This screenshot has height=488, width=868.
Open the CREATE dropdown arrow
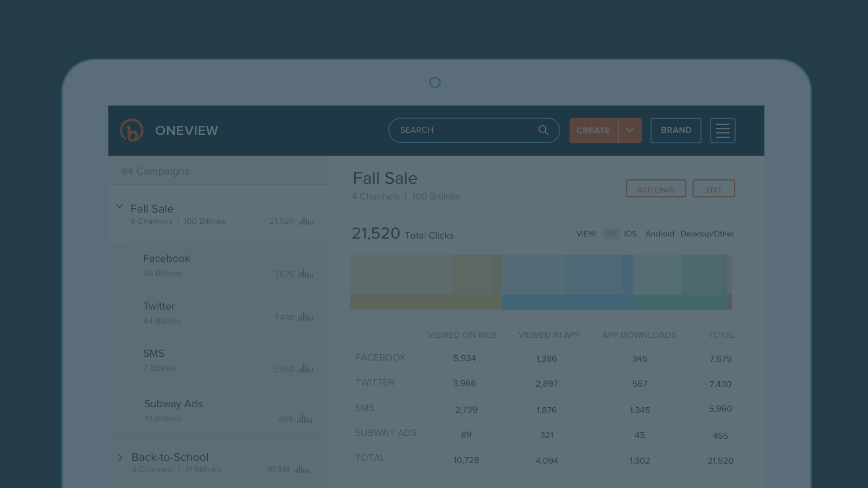630,130
